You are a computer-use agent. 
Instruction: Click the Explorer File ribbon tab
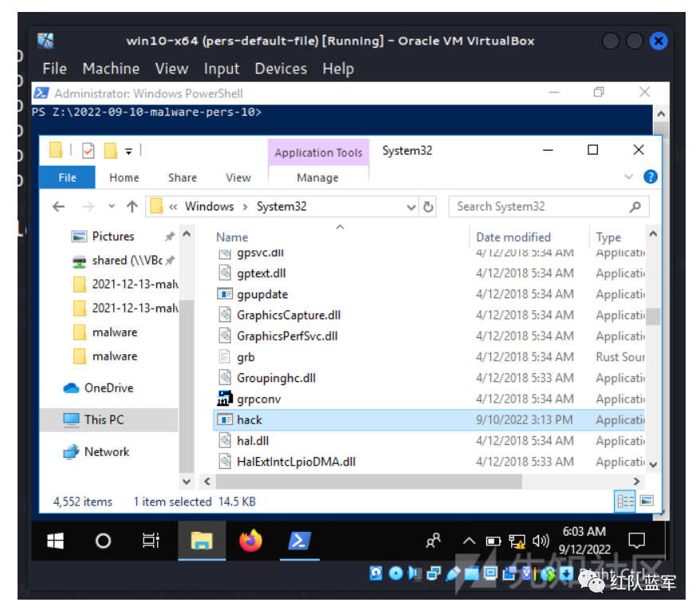click(x=67, y=177)
